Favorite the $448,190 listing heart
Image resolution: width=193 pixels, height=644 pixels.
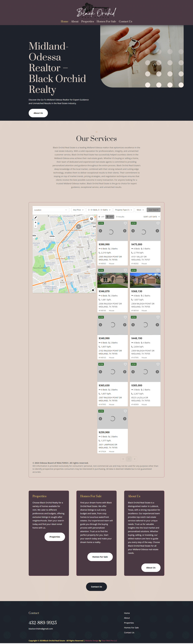[x=158, y=317]
